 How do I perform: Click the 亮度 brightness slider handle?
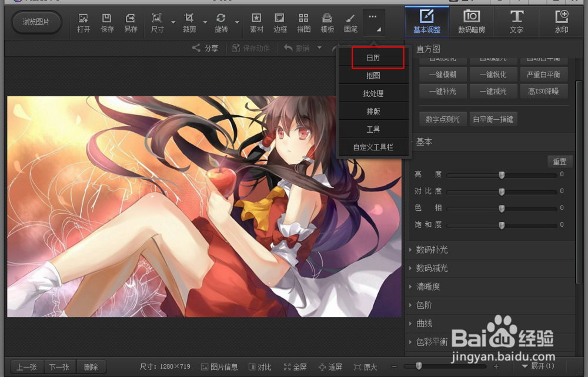(x=502, y=175)
